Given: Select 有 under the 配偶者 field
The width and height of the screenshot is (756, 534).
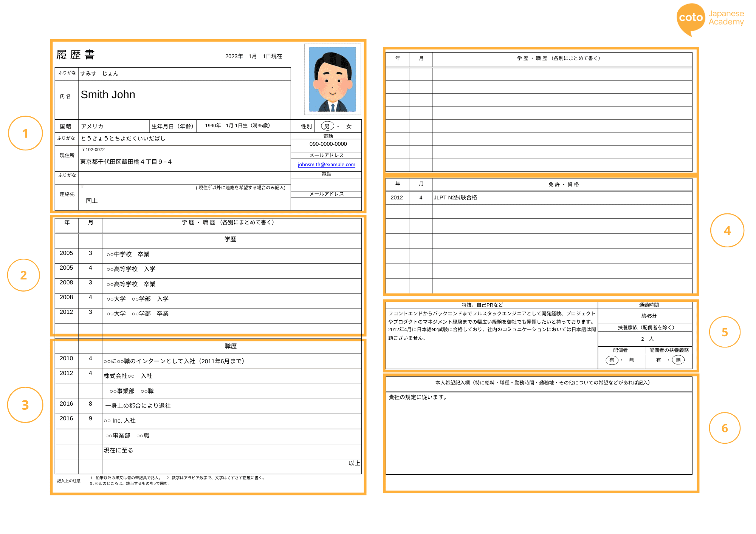Looking at the screenshot, I should coord(612,360).
